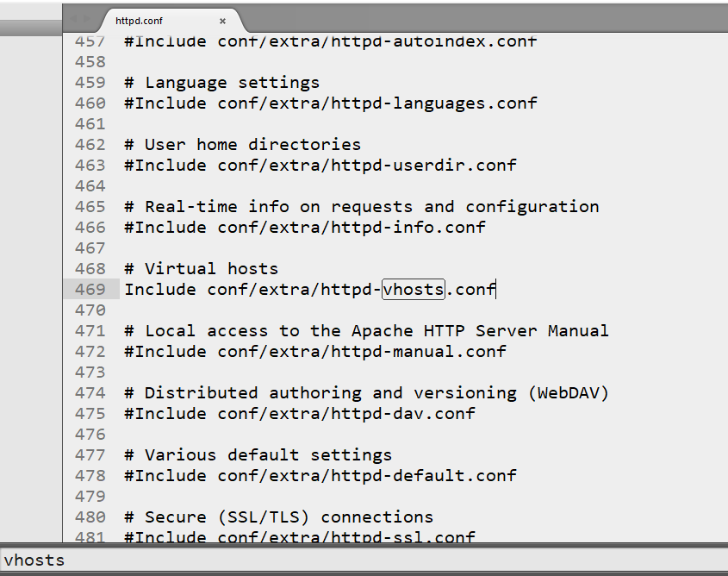Screen dimensions: 728x576
Task: Click line number 478 in gutter
Action: pos(90,476)
